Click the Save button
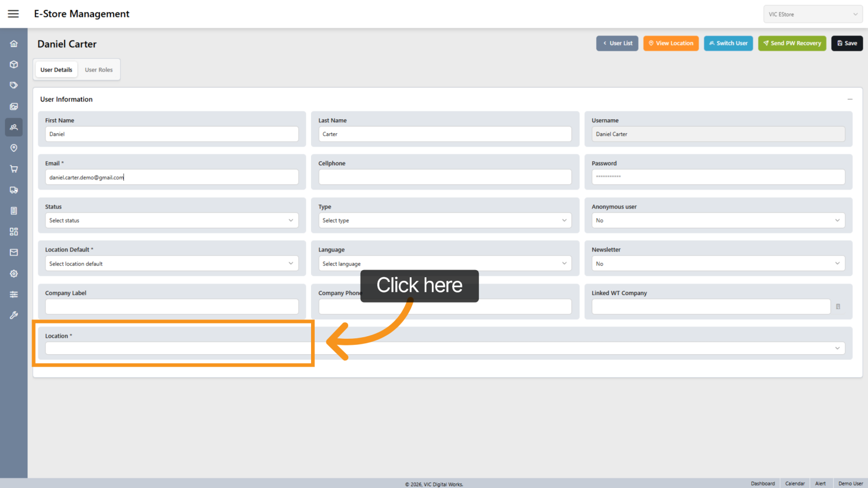Viewport: 868px width, 488px height. (847, 43)
